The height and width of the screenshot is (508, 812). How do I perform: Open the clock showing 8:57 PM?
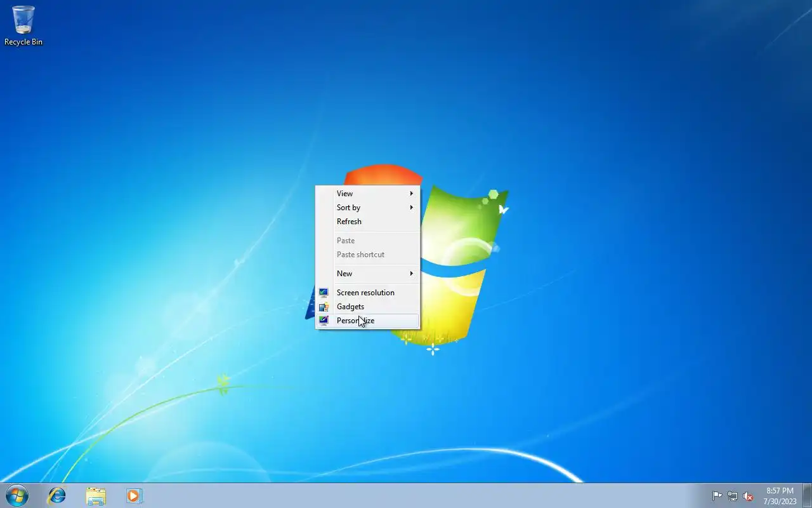780,496
